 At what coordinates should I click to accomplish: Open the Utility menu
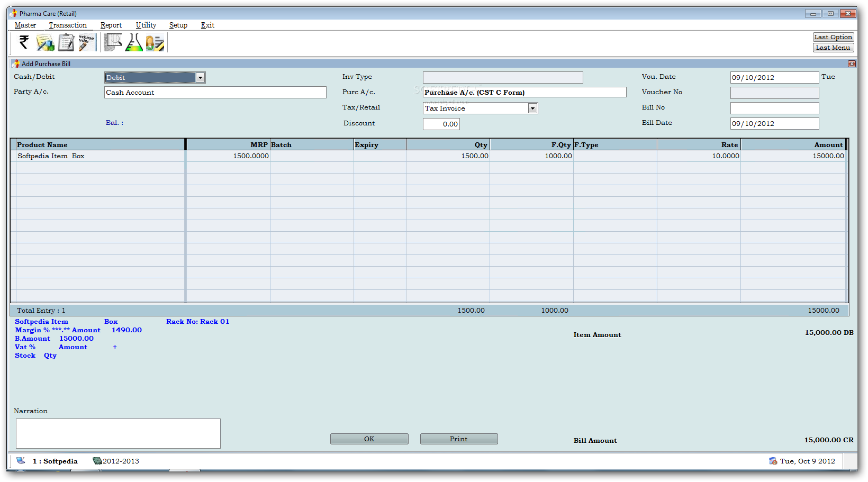[x=146, y=25]
